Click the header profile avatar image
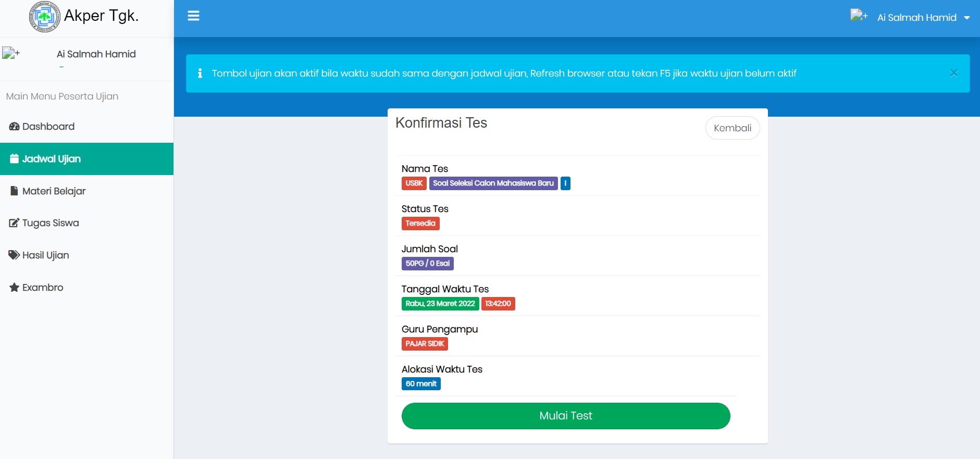The image size is (980, 459). [x=858, y=16]
